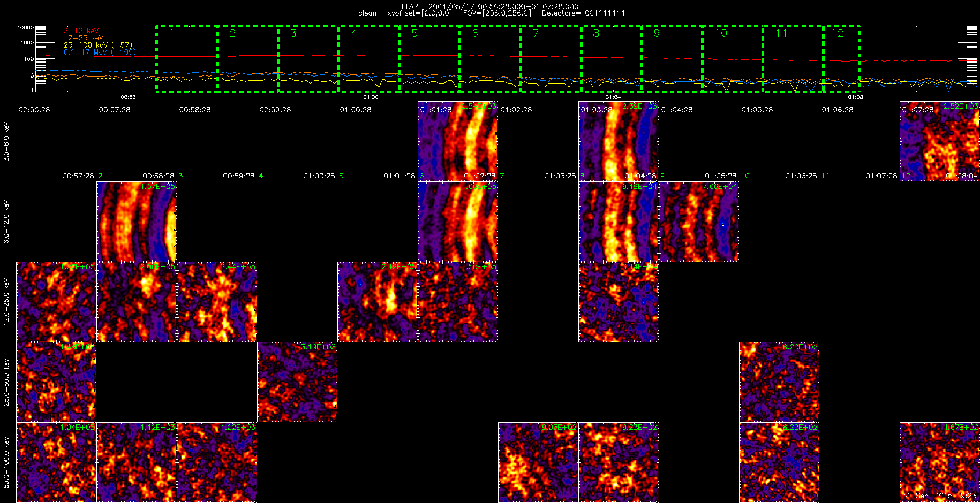Click the yellow '25-100 keV (-57)' legend entry
This screenshot has width=980, height=503.
pos(98,45)
